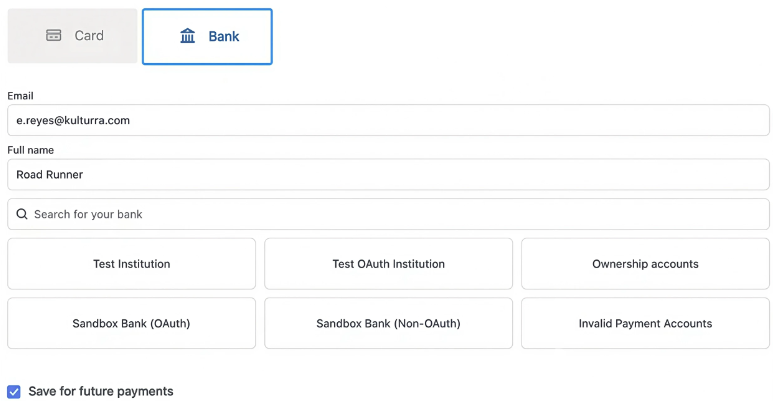Click the Full name field label

coord(31,150)
